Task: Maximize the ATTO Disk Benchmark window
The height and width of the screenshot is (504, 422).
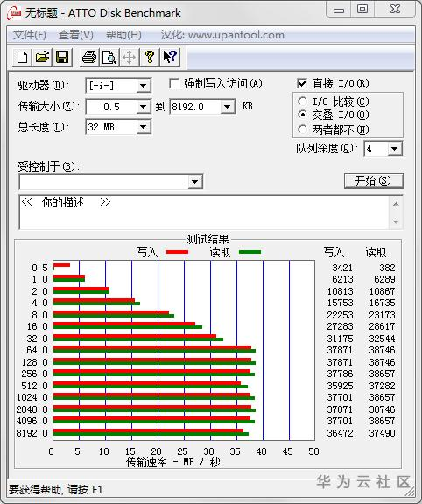Action: click(362, 9)
